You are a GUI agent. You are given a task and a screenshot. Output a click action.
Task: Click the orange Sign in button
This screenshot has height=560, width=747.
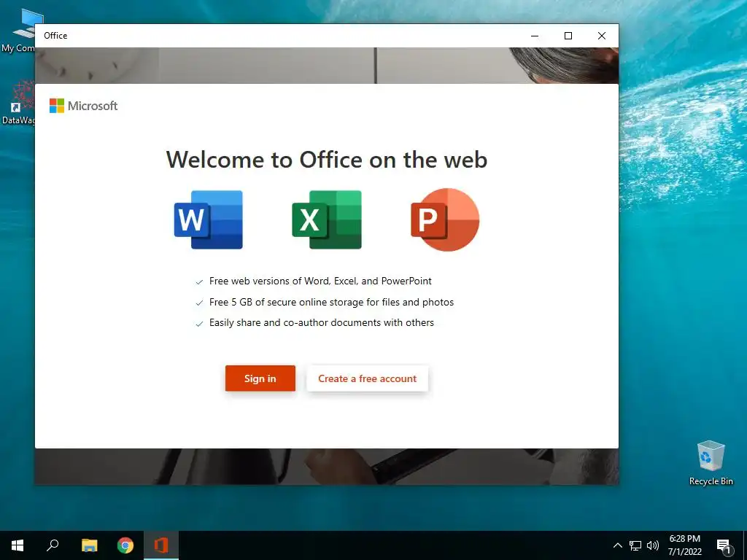[260, 378]
